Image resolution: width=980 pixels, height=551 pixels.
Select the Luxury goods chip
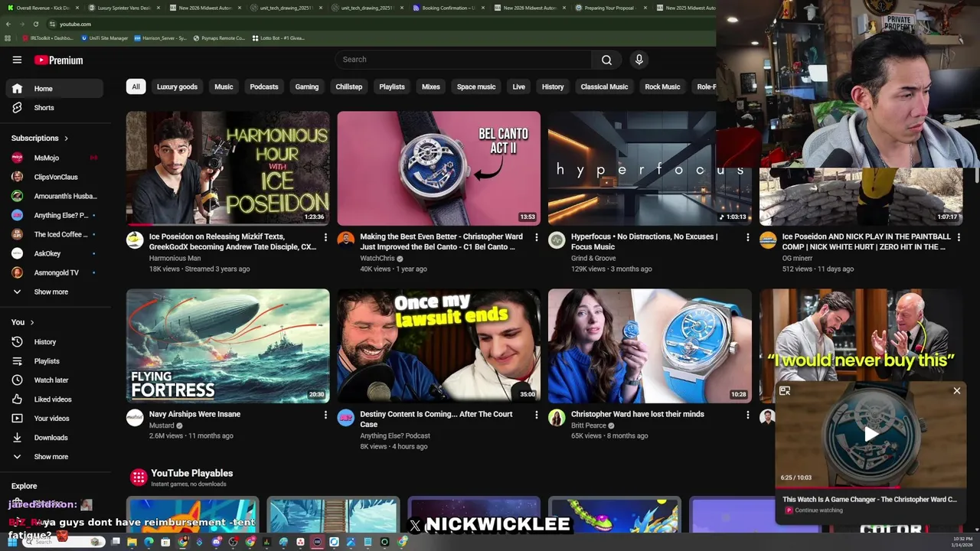pyautogui.click(x=177, y=86)
